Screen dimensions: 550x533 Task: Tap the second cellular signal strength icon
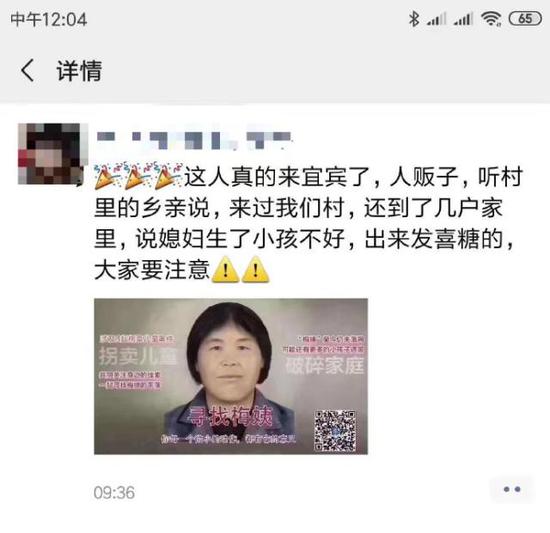coord(463,19)
